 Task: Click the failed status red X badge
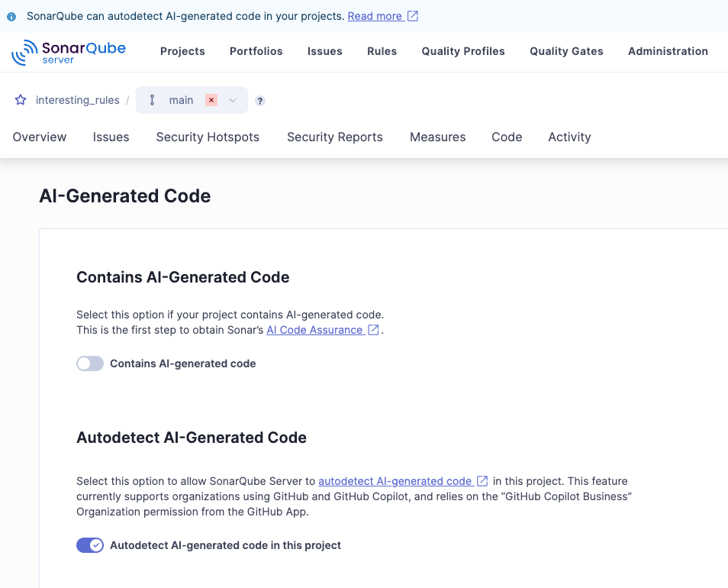click(x=211, y=100)
